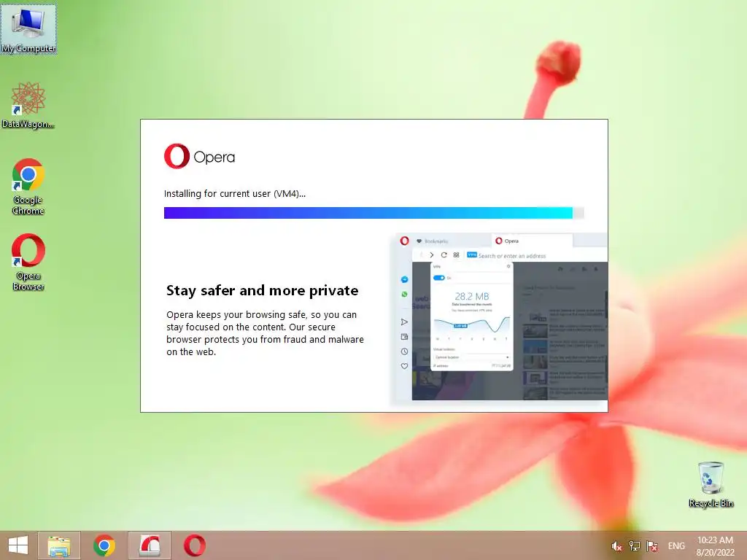Open the Windows Start button
This screenshot has width=747, height=560.
pos(18,545)
